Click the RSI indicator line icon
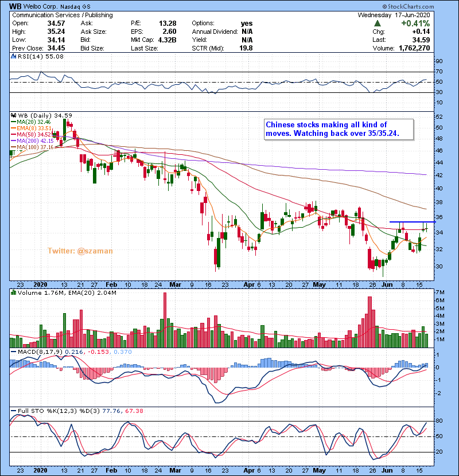 [x=13, y=56]
